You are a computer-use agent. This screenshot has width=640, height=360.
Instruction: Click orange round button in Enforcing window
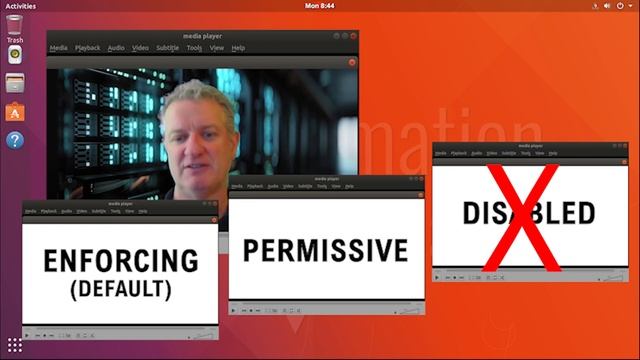tap(214, 220)
